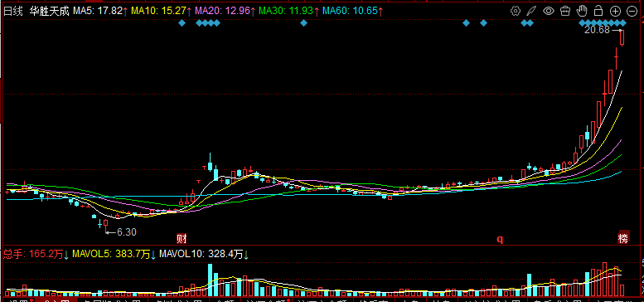This screenshot has height=302, width=644.
Task: Open the 榜 marker at chart end
Action: [623, 238]
